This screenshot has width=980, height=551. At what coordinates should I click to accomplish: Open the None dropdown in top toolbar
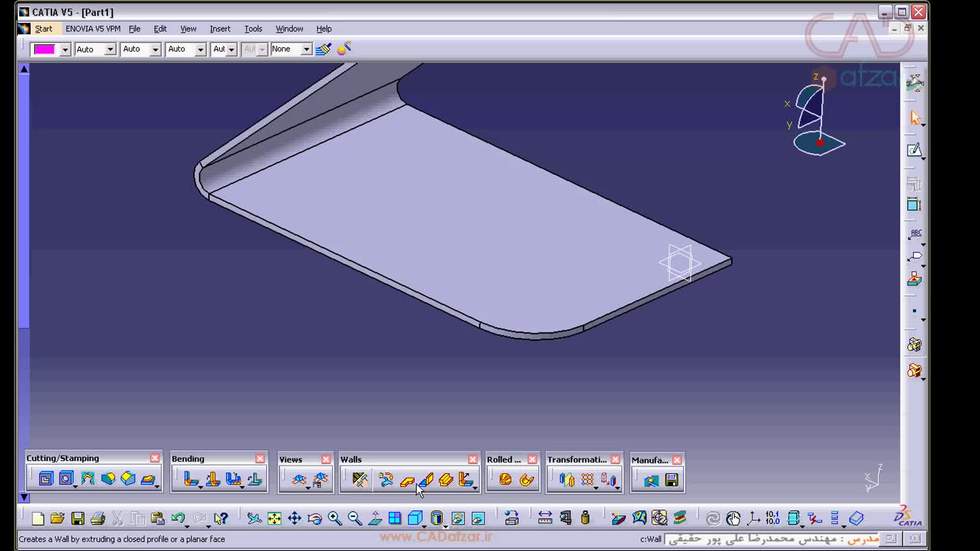(x=306, y=50)
